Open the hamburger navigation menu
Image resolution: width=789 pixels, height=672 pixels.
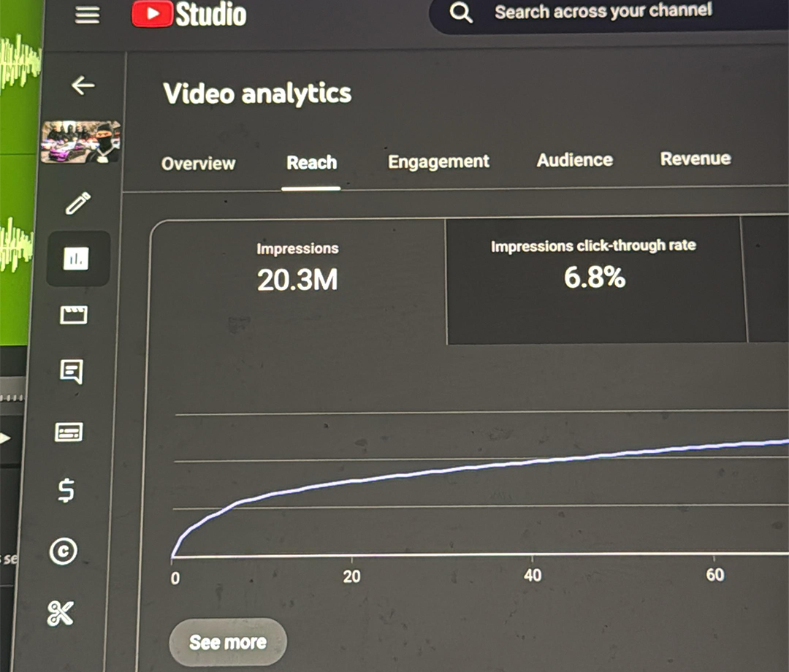pyautogui.click(x=88, y=15)
